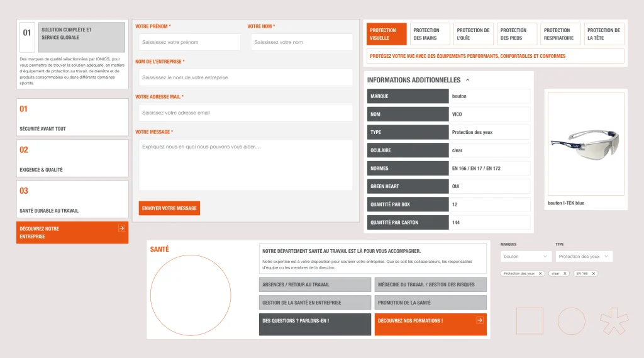Click arrow icon in Découvrez notre entreprise button
This screenshot has width=644, height=358.
[121, 228]
